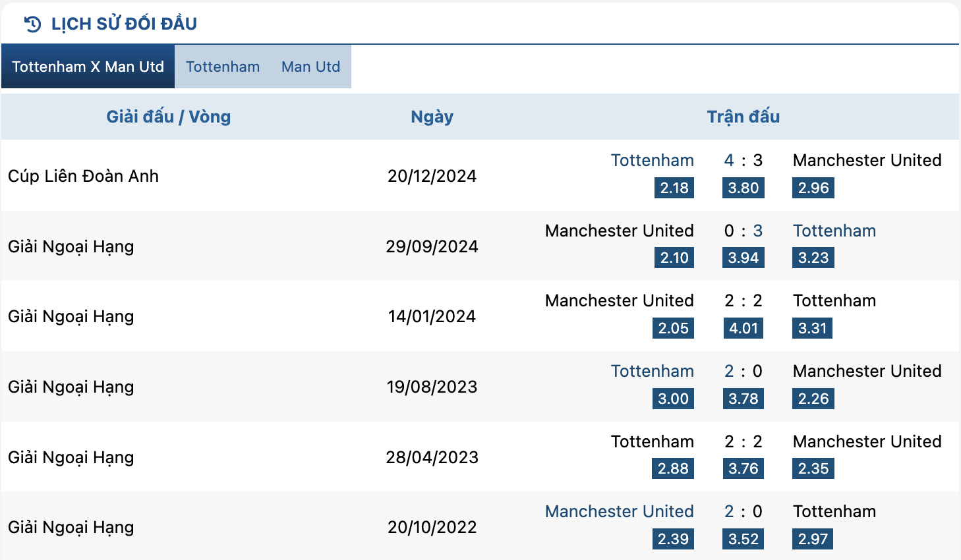Click Tottenham link in 20/12/2024 match
The image size is (961, 560).
pyautogui.click(x=652, y=160)
